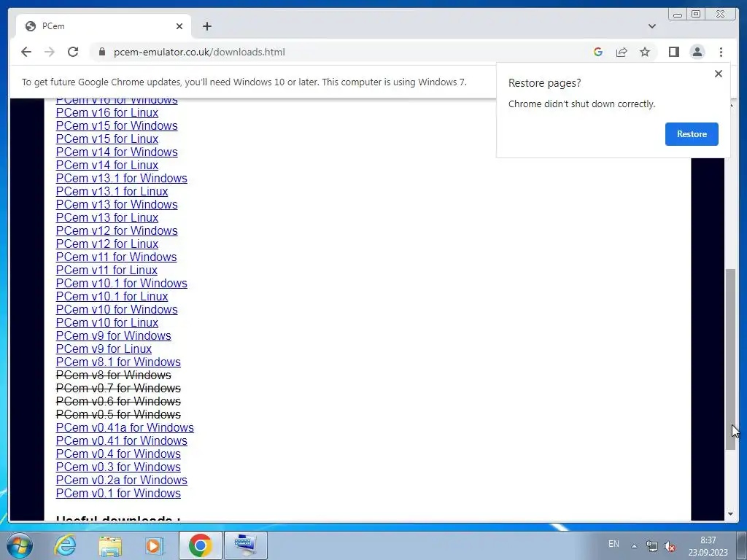The width and height of the screenshot is (747, 560).
Task: Expand the tab search dropdown arrow
Action: tap(652, 26)
